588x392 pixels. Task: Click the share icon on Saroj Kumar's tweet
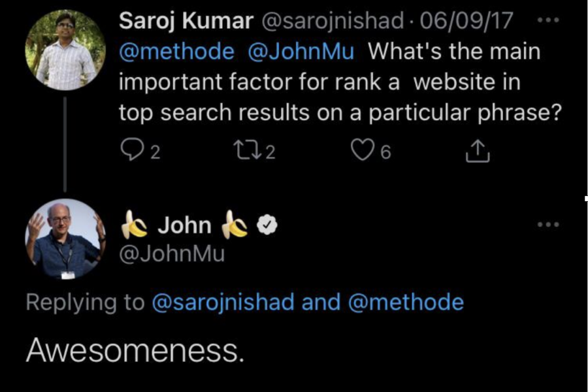click(x=478, y=151)
